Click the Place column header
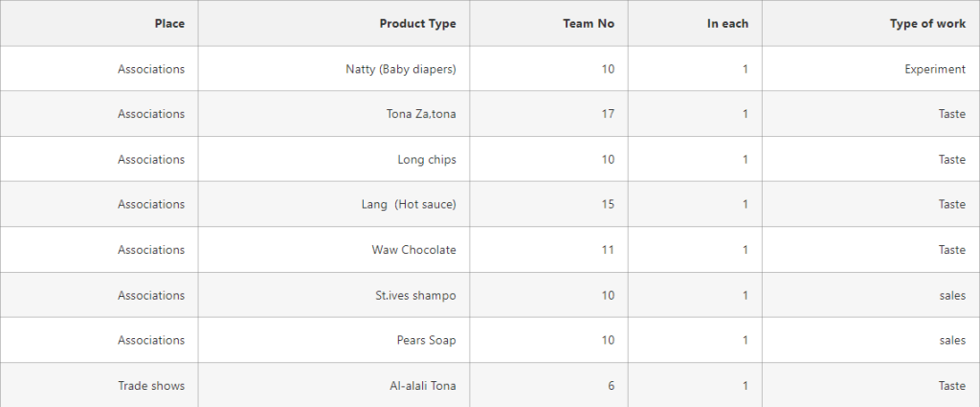This screenshot has width=980, height=407. pyautogui.click(x=100, y=23)
